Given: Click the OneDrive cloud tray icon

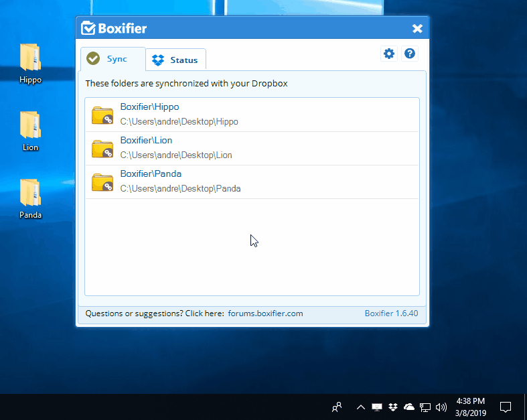Looking at the screenshot, I should [x=409, y=407].
